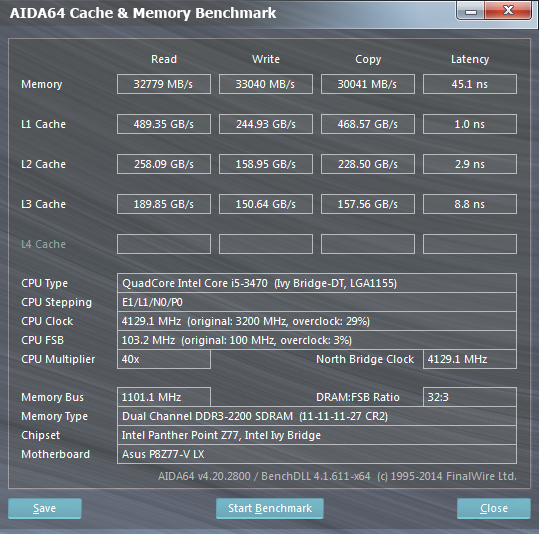The width and height of the screenshot is (539, 534).
Task: Select Memory Read value 32779 MB/s
Action: click(x=164, y=84)
